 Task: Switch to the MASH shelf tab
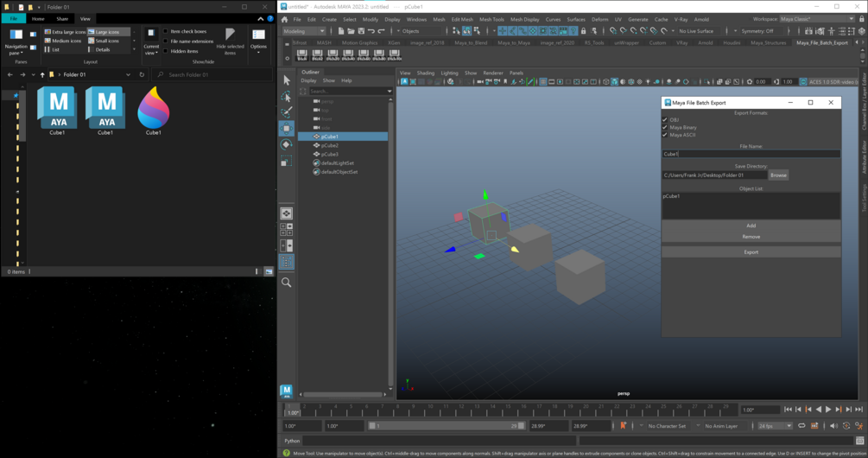[324, 42]
